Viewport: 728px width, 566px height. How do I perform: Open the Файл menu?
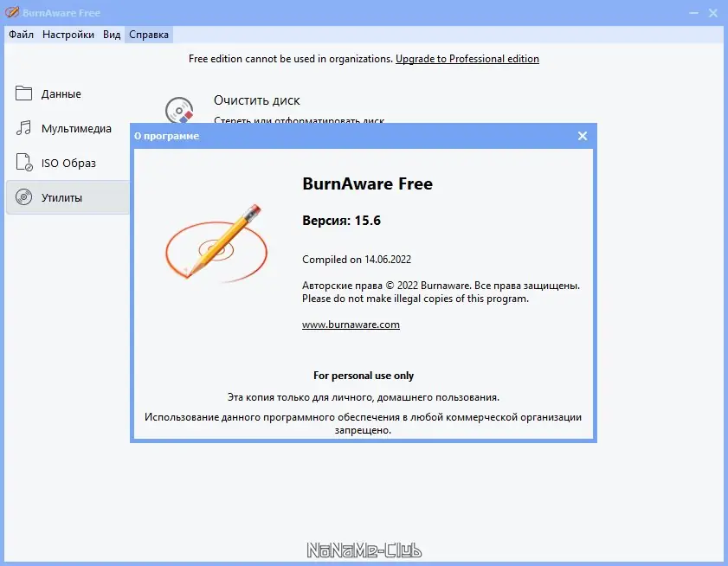coord(21,35)
